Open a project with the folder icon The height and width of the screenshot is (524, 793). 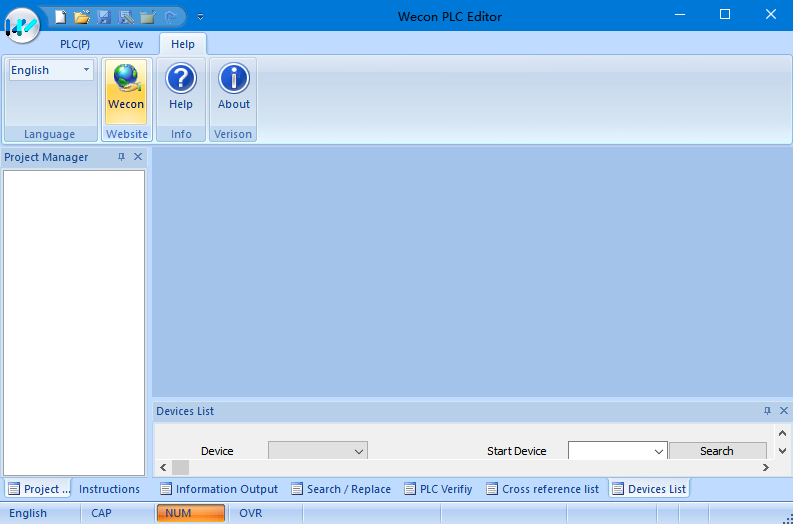81,17
